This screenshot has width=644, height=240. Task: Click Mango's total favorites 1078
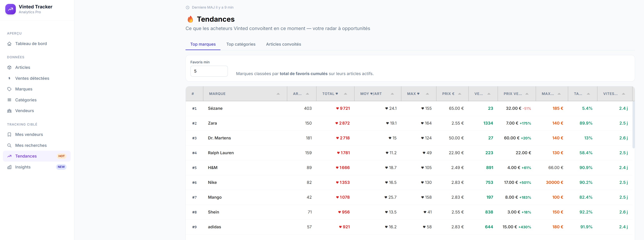point(343,197)
